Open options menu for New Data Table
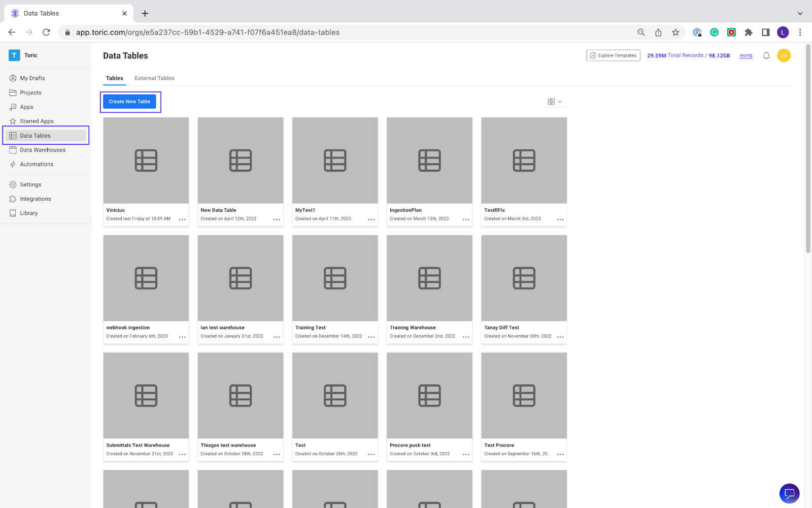 pyautogui.click(x=277, y=219)
